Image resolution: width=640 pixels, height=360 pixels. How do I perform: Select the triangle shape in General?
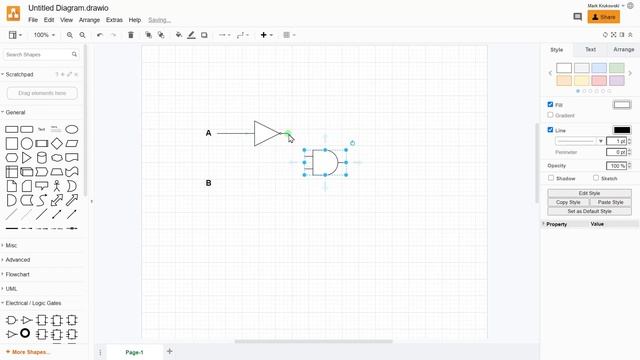[x=27, y=158]
